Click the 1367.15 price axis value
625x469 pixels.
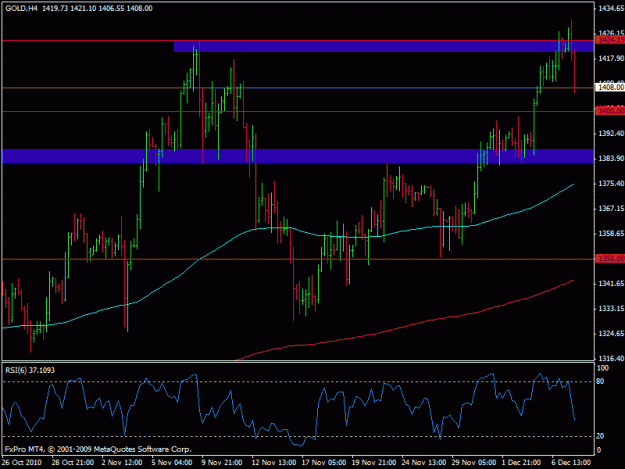[611, 208]
